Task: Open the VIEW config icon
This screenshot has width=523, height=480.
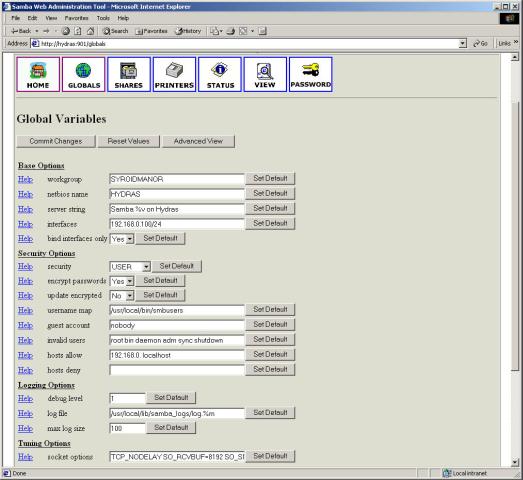Action: (x=265, y=74)
